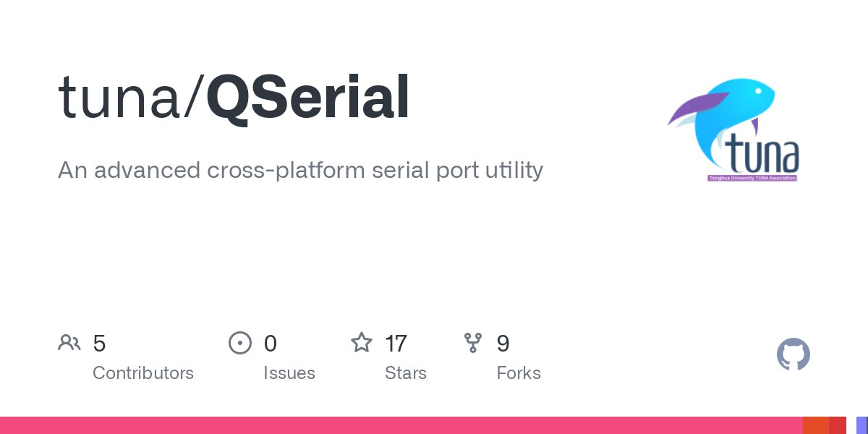Click the purple segment of the language bar
The image size is (868, 434).
point(862,425)
